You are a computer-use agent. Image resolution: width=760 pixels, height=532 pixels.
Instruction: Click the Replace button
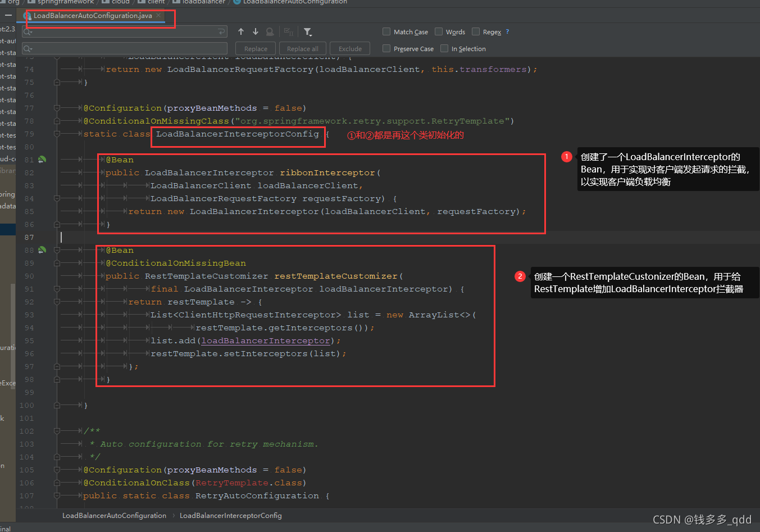click(x=256, y=49)
